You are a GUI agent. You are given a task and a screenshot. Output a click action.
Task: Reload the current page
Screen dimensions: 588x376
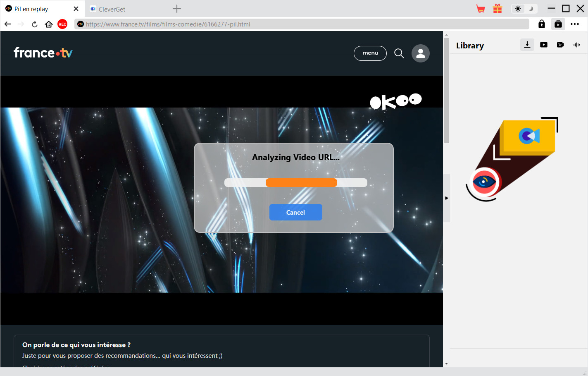[x=35, y=24]
